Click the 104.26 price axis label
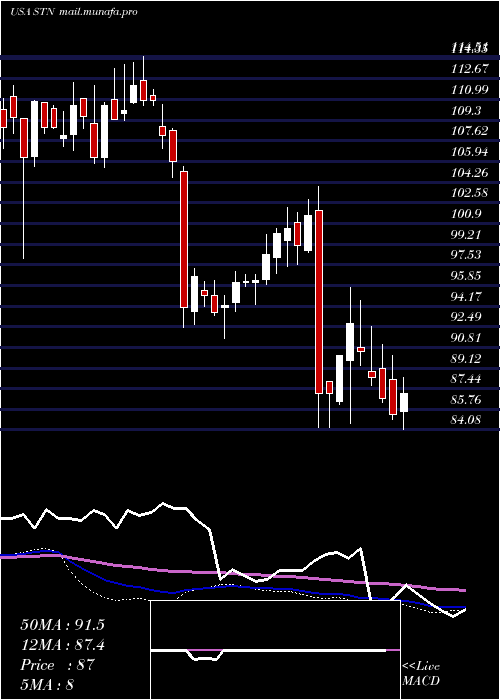The width and height of the screenshot is (500, 700). [x=470, y=172]
